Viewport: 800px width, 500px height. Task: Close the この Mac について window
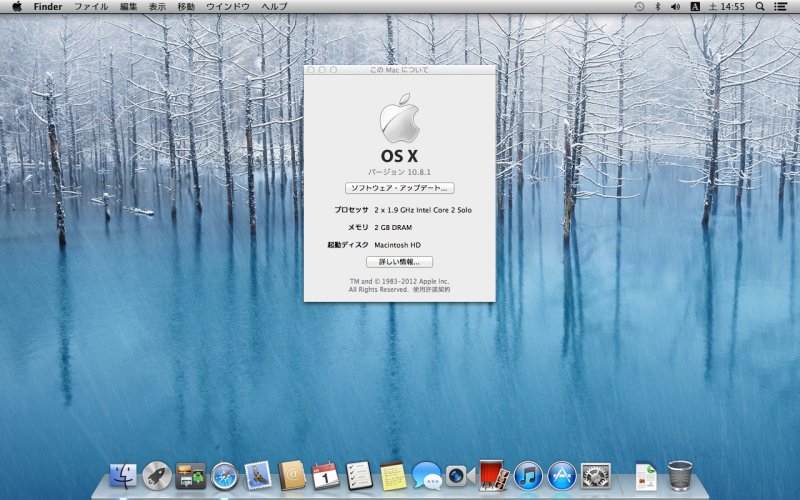[311, 69]
